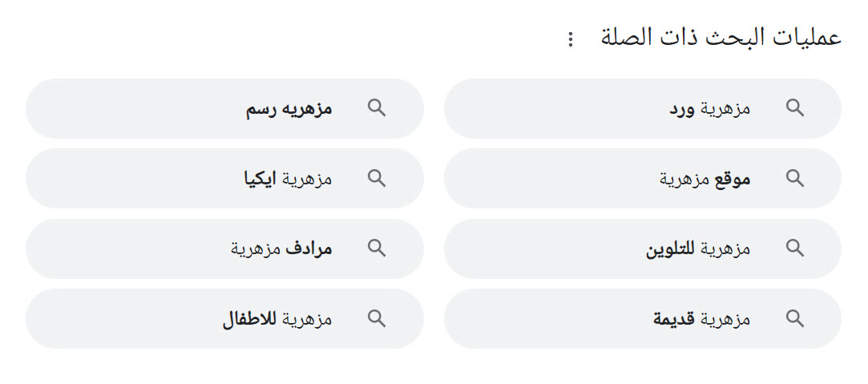This screenshot has width=868, height=384.
Task: Click search icon beside مزهريه رسم
Action: click(x=376, y=108)
